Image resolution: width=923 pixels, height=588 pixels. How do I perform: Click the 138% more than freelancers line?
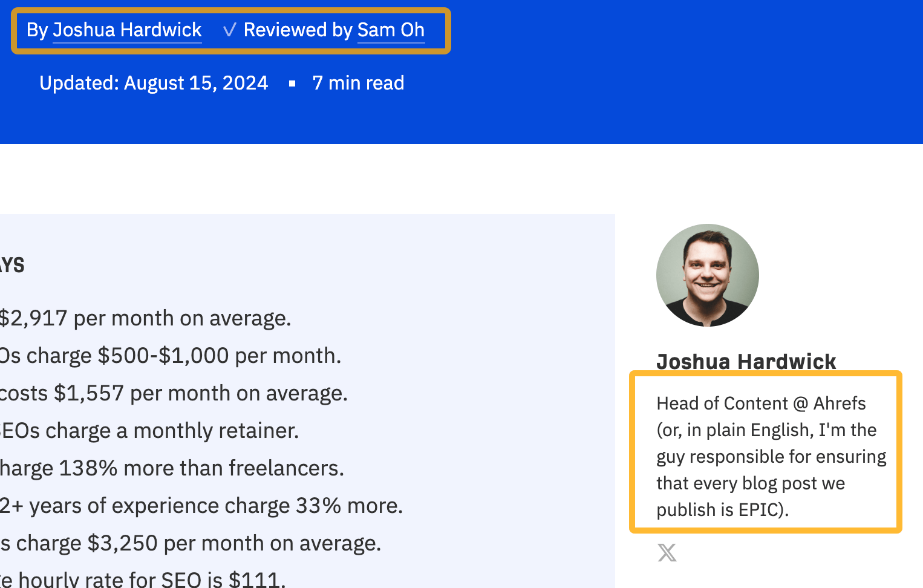tap(172, 468)
